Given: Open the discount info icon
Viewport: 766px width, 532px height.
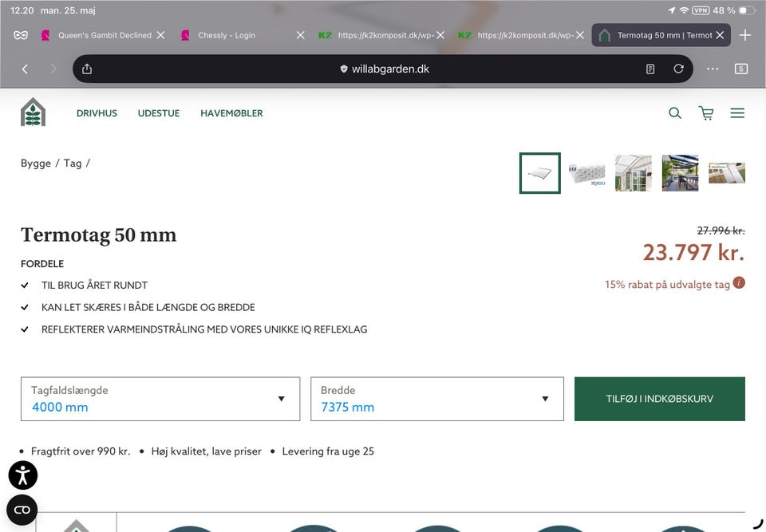Looking at the screenshot, I should pyautogui.click(x=739, y=283).
